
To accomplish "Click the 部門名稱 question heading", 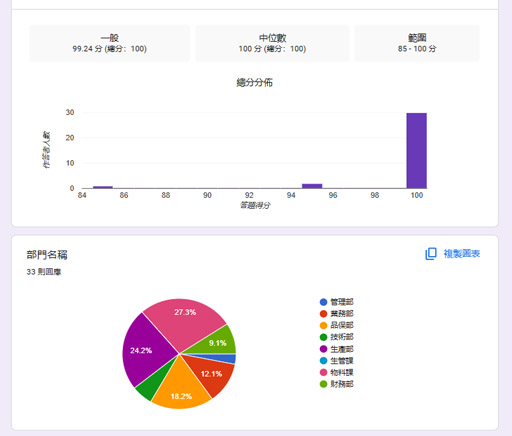I will click(x=47, y=255).
